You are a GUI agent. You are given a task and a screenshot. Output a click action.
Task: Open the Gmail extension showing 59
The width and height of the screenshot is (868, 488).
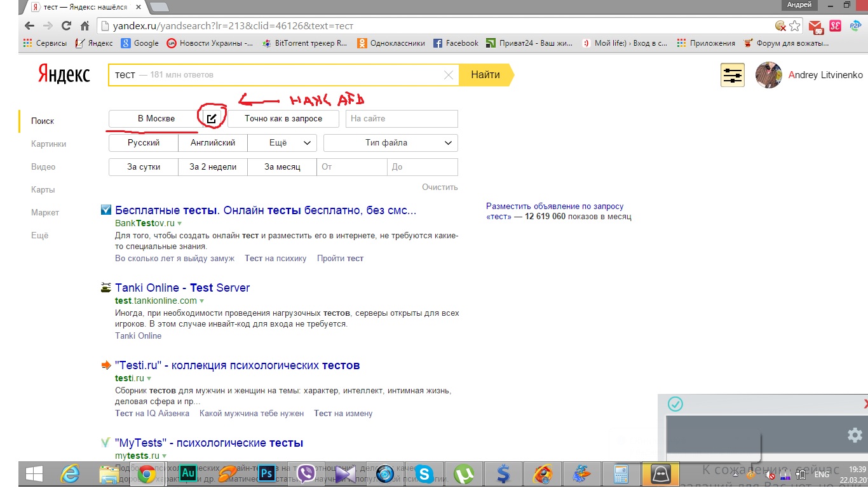[x=816, y=27]
